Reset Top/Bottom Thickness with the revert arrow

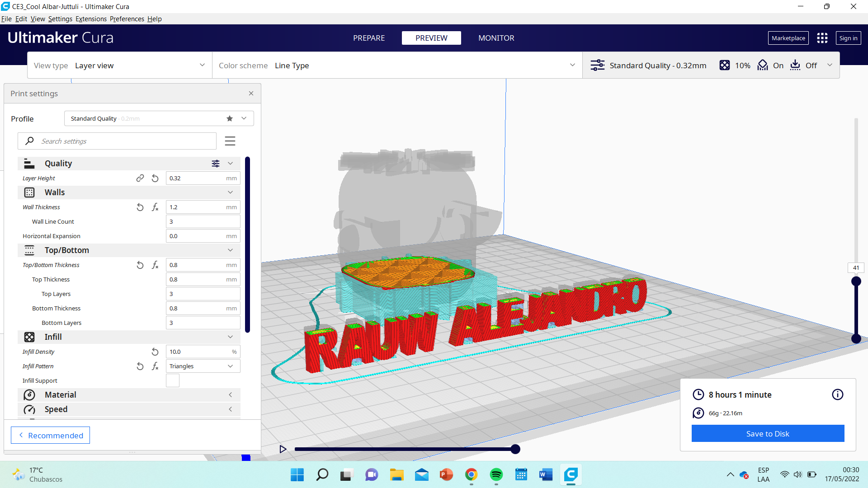coord(140,265)
